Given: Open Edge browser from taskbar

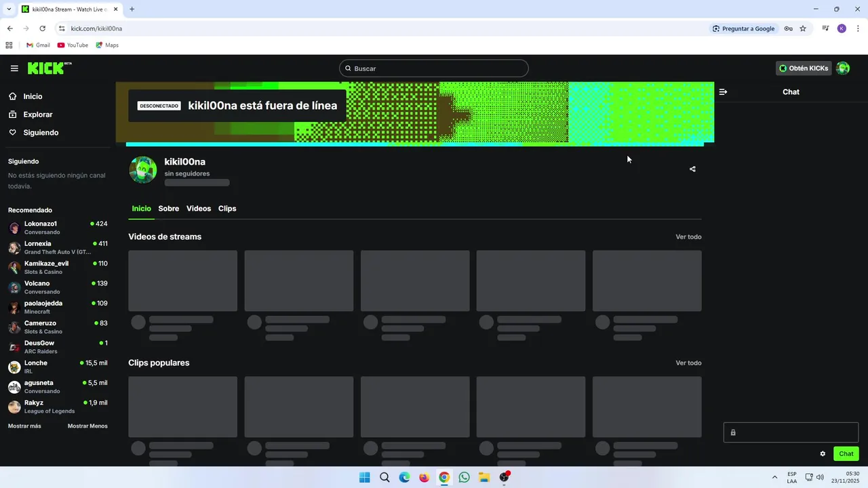Looking at the screenshot, I should pyautogui.click(x=404, y=477).
